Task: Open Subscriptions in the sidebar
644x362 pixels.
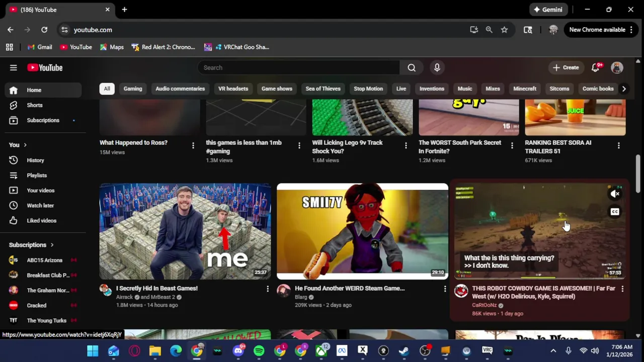Action: click(43, 120)
